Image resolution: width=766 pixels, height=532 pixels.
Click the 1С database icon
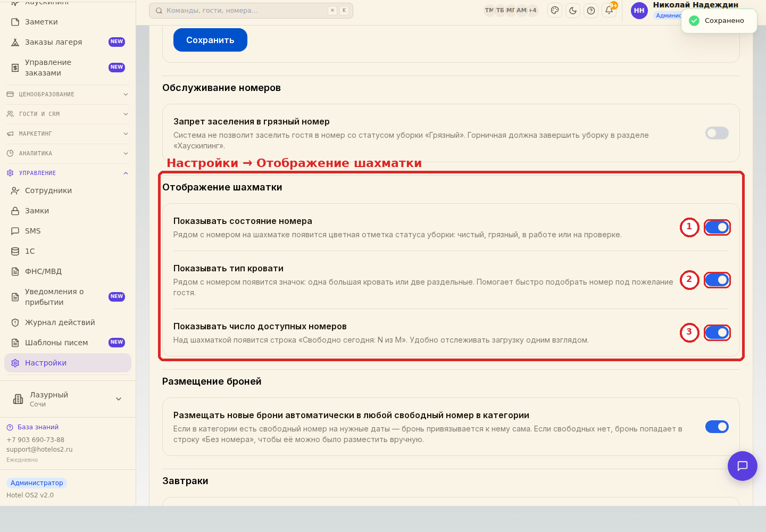[15, 251]
